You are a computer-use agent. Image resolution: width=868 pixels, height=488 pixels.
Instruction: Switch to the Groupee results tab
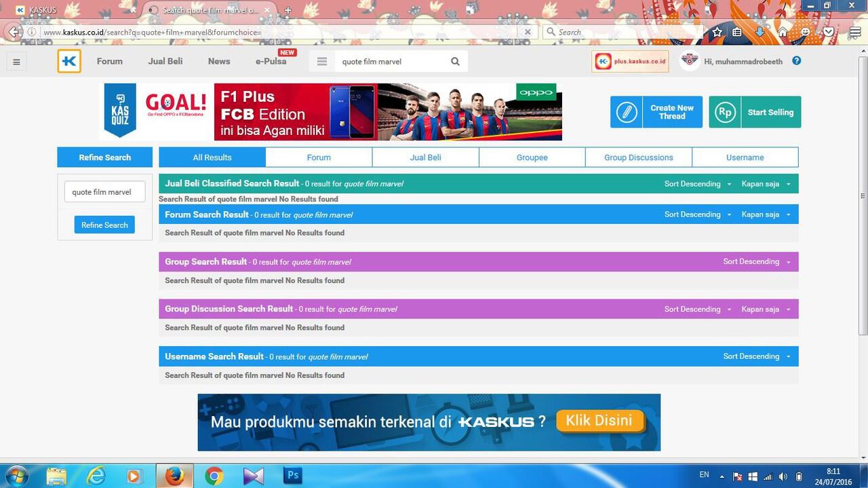pos(532,157)
